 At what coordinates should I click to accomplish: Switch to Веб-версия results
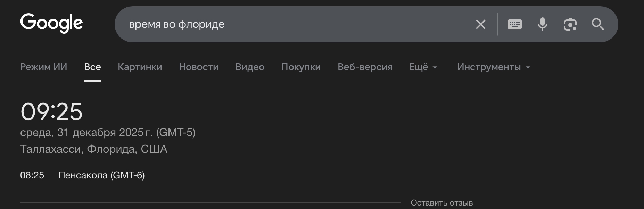[x=365, y=67]
